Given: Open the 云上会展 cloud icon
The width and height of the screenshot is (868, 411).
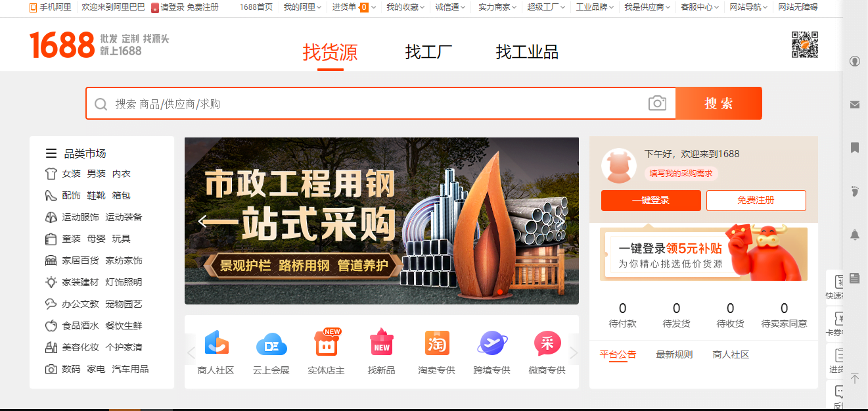Looking at the screenshot, I should [x=271, y=343].
